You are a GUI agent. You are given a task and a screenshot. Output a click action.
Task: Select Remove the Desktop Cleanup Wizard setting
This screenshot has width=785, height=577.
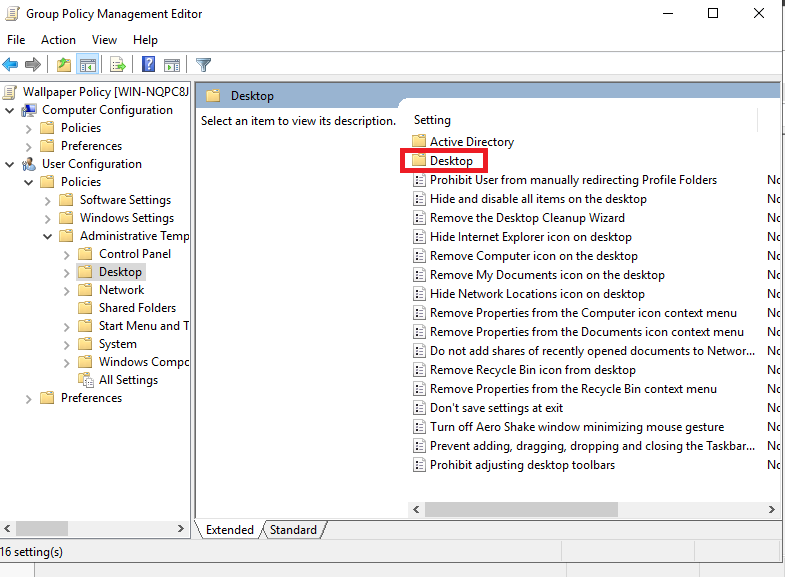coord(527,218)
